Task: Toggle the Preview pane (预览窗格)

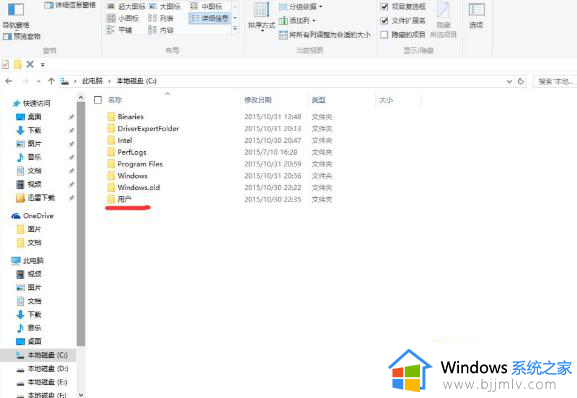Action: coord(22,36)
